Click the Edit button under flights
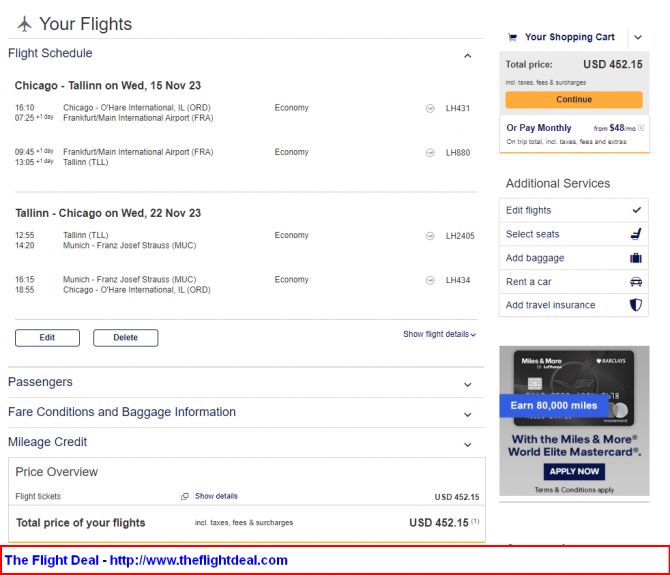670x575 pixels. pos(47,337)
